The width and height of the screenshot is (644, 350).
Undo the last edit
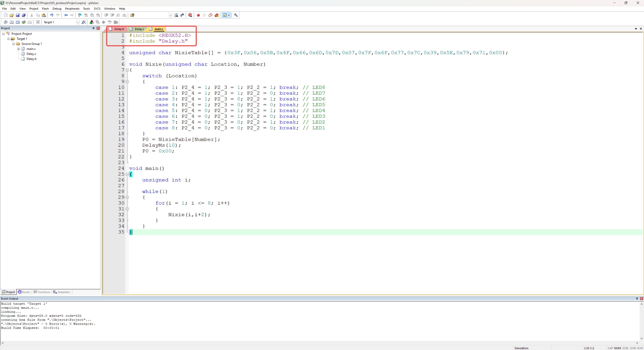tap(52, 15)
